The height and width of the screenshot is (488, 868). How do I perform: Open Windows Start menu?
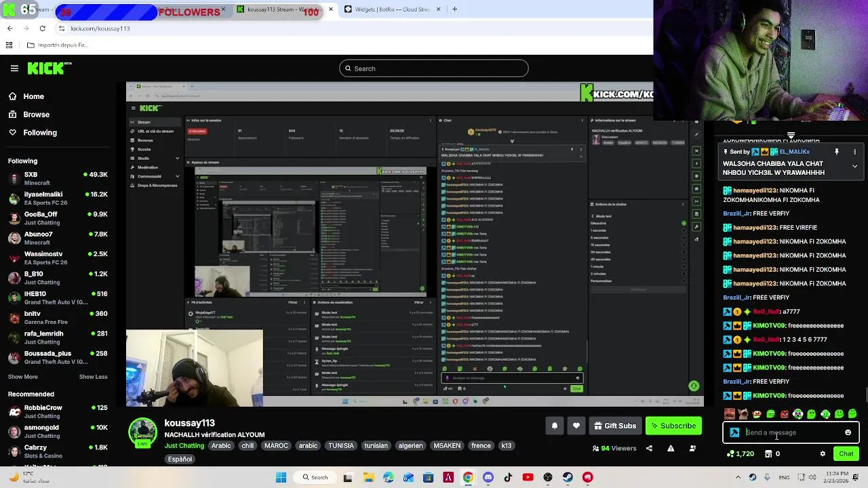tap(281, 477)
